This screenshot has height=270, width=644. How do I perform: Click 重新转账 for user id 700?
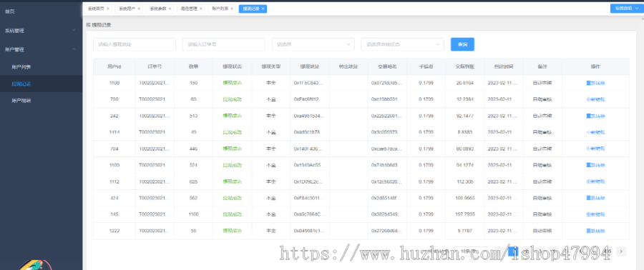pos(595,99)
